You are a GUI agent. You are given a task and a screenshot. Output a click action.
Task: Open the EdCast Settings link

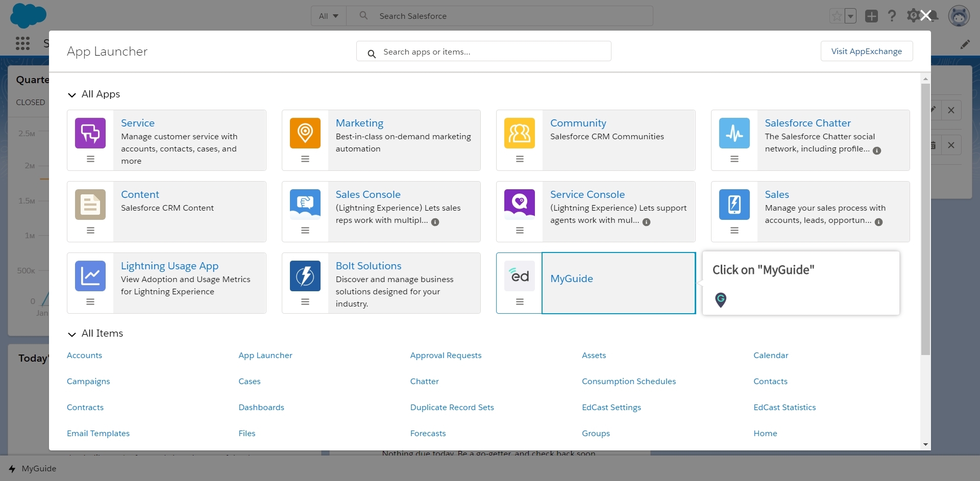[x=611, y=407]
